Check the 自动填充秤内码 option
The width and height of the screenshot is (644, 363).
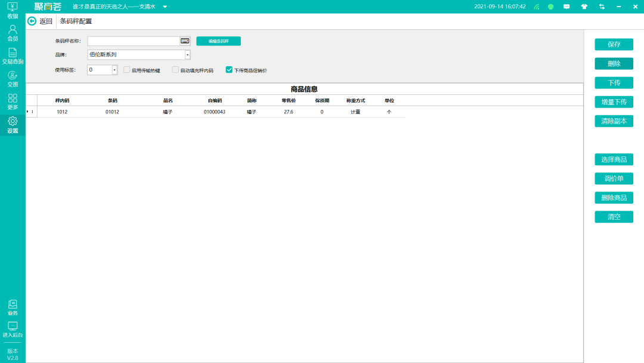pos(176,70)
